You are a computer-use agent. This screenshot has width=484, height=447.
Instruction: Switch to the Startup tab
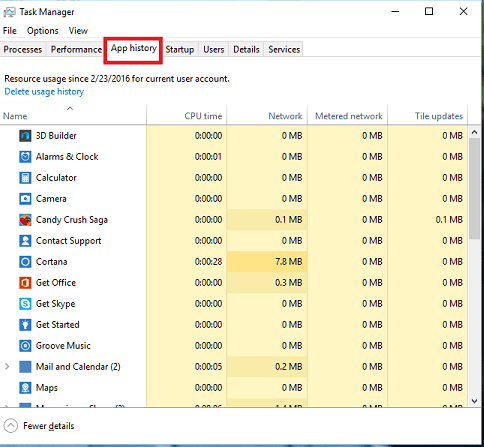(180, 49)
